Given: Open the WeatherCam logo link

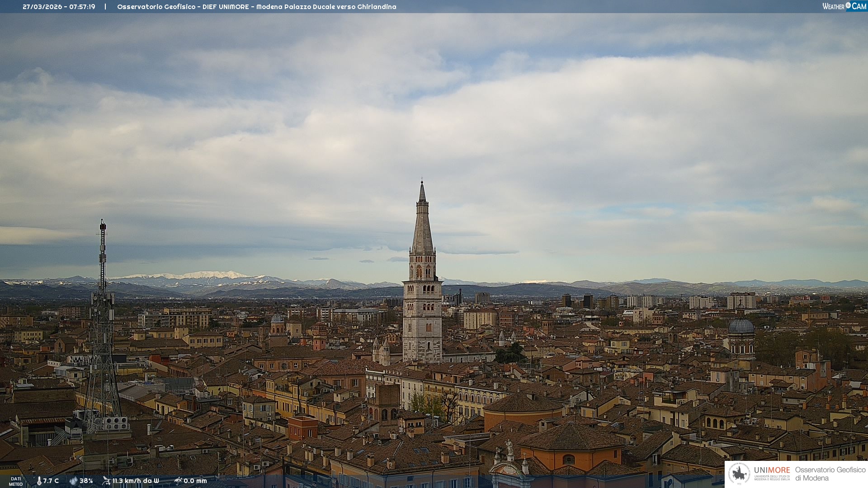Looking at the screenshot, I should (x=844, y=6).
